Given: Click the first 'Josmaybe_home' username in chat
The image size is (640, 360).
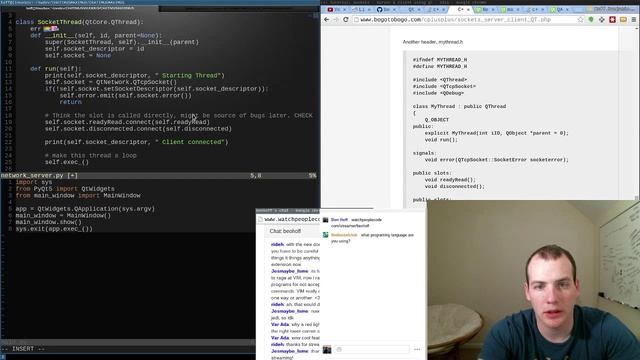Looking at the screenshot, I should (289, 271).
